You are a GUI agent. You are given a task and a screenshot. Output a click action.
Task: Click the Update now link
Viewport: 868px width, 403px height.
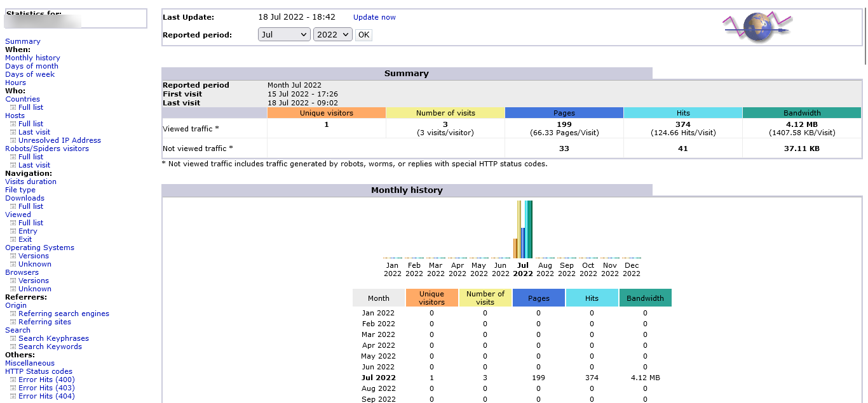point(374,17)
